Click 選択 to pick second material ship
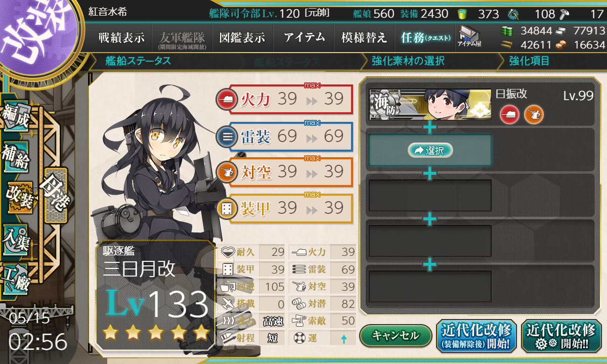Viewport: 607px width, 364px height. click(x=430, y=150)
